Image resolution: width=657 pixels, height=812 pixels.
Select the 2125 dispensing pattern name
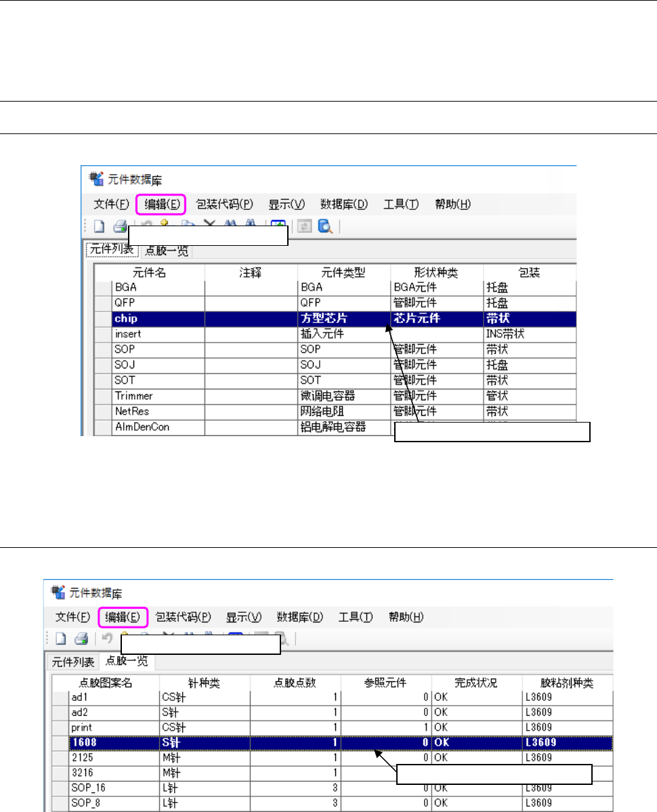pos(114,758)
